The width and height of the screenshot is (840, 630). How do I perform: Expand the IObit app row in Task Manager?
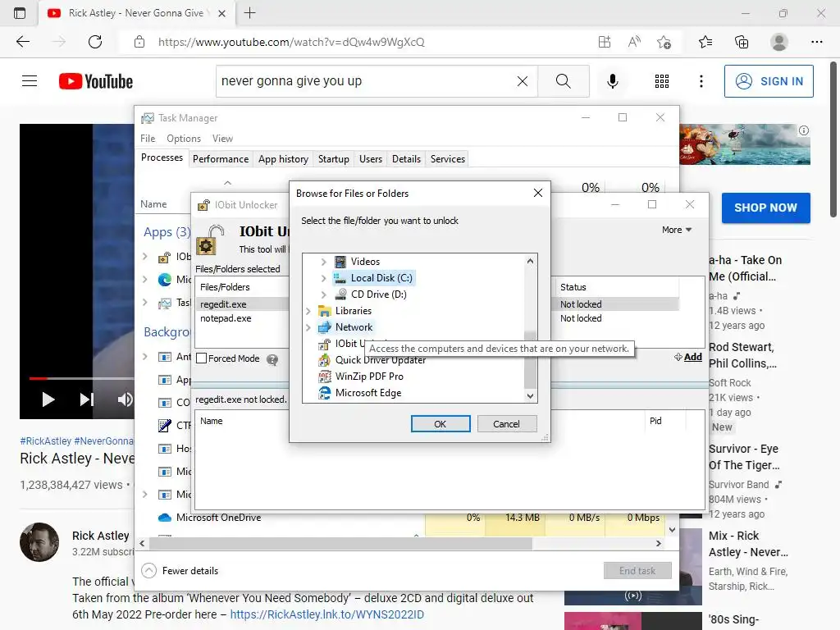pyautogui.click(x=145, y=257)
